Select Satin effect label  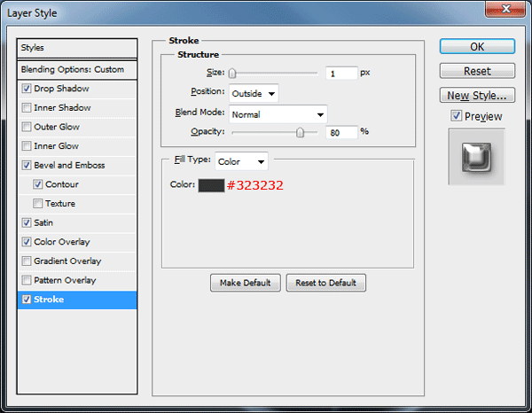43,222
